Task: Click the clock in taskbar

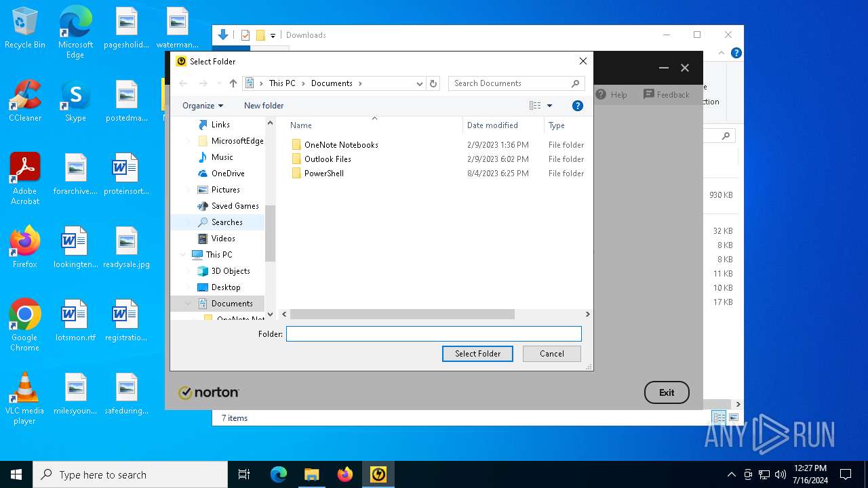Action: 810,474
